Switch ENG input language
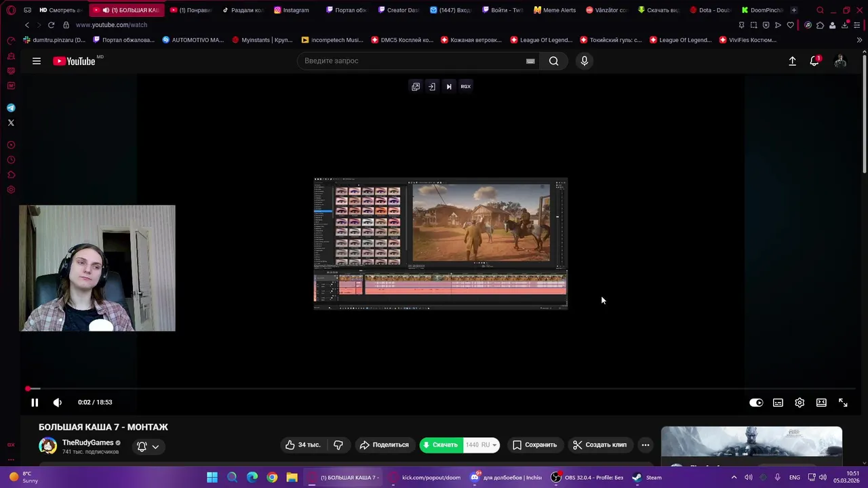Image resolution: width=868 pixels, height=488 pixels. tap(794, 477)
